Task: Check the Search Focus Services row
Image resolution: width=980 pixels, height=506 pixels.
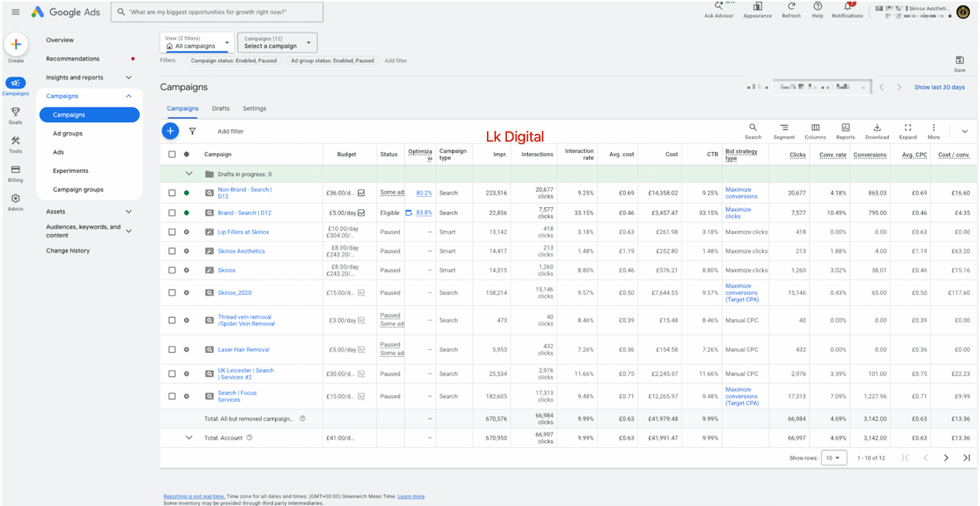Action: point(172,396)
